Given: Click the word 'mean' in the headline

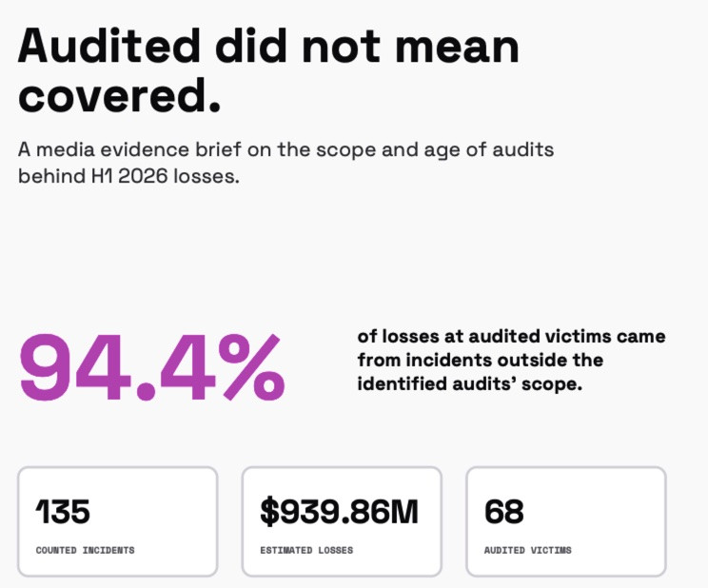Looking at the screenshot, I should click(x=457, y=49).
